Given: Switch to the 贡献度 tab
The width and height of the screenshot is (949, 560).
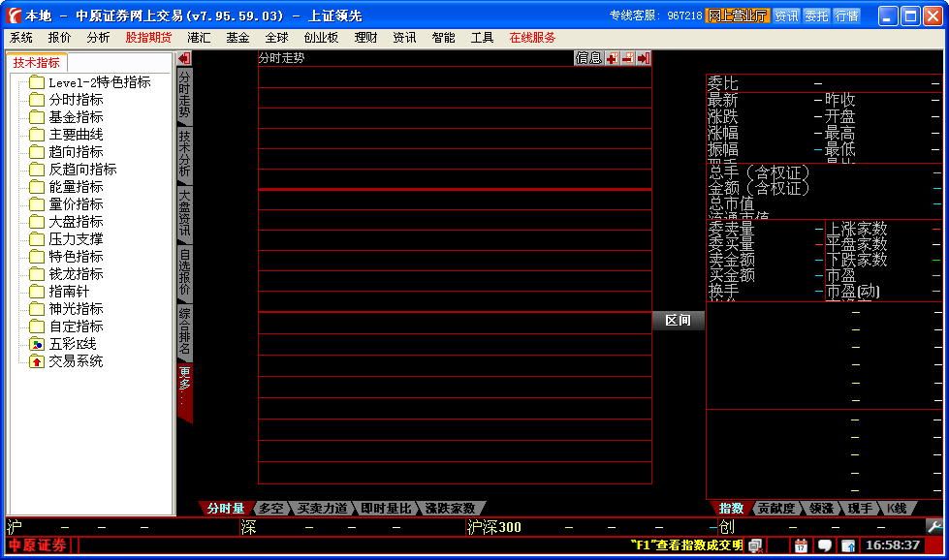Looking at the screenshot, I should [x=776, y=509].
